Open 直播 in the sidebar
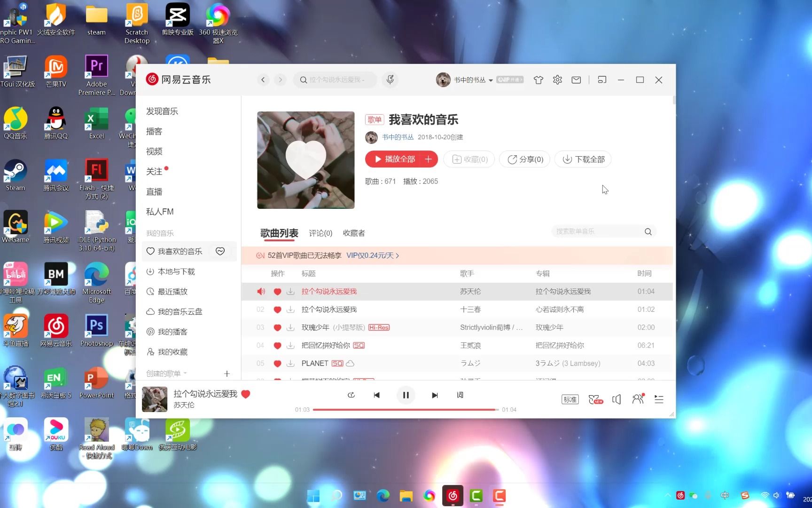 click(x=154, y=192)
